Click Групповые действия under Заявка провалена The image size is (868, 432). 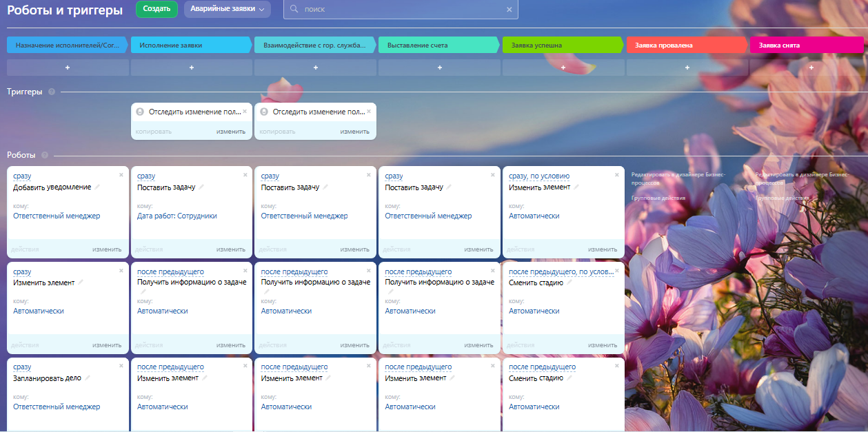[658, 198]
